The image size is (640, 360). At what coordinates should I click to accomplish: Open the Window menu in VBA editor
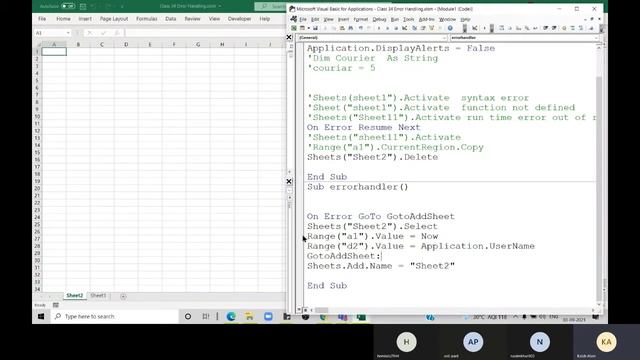[447, 19]
